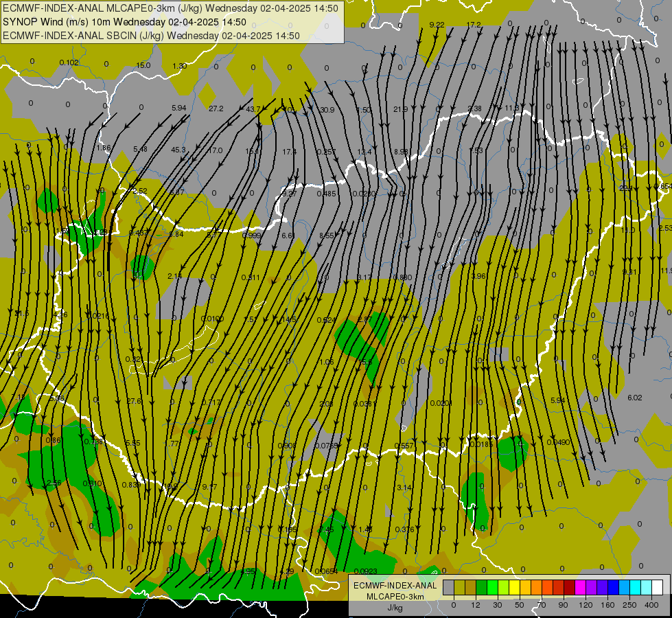Click the cyan legend swatch after tick 250
Image resolution: width=672 pixels, height=618 pixels.
coord(635,588)
